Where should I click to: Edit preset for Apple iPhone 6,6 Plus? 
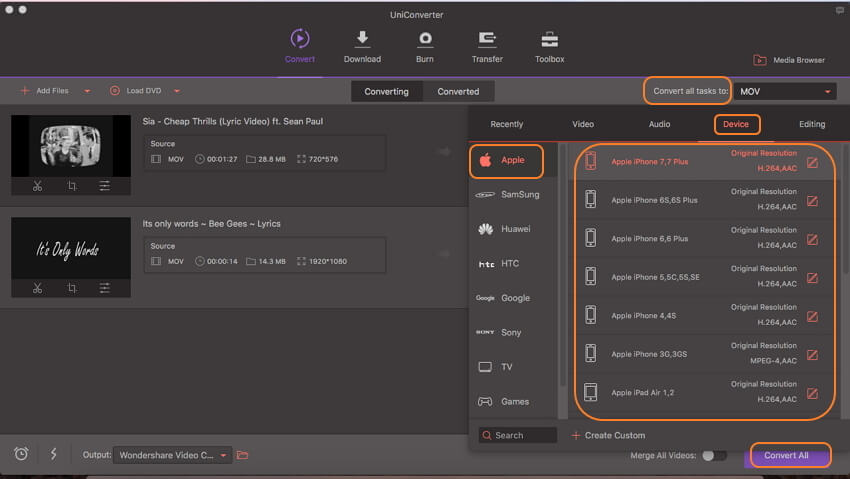[812, 240]
